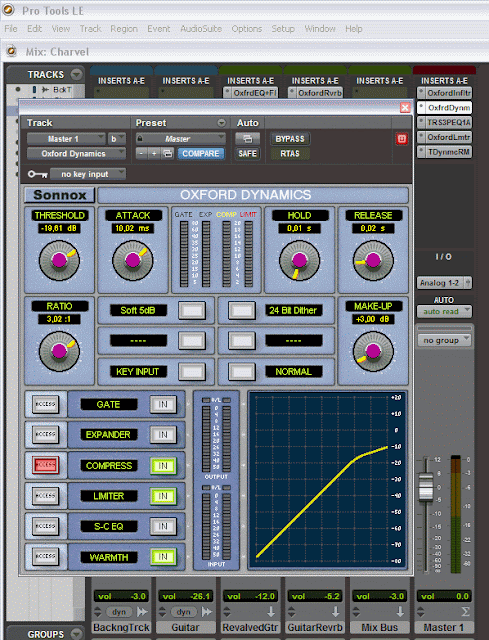Open the Track menu
Image resolution: width=489 pixels, height=640 pixels.
(x=90, y=29)
